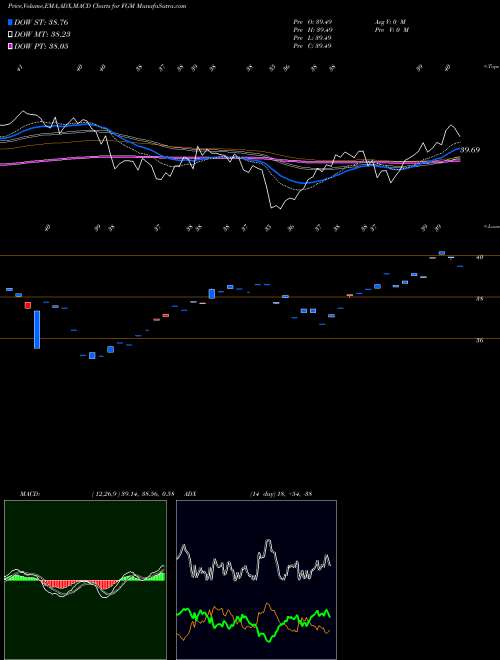This screenshot has height=660, width=500.
Task: Click the tall blue candlestick near chart start
Action: point(37,330)
